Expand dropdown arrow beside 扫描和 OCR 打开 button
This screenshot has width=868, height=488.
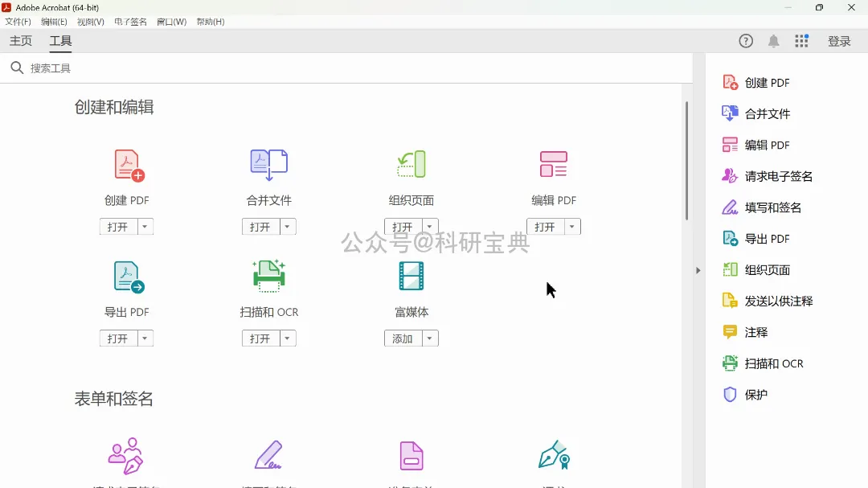click(x=287, y=338)
